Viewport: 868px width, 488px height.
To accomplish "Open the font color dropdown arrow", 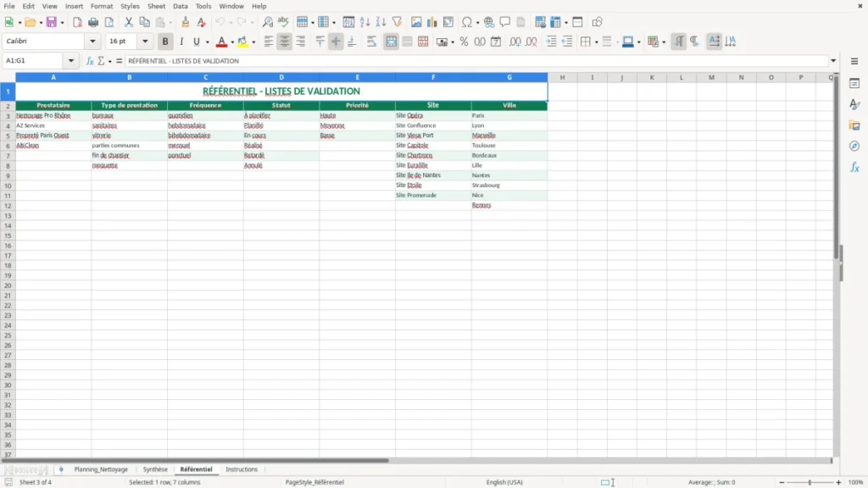I will 232,42.
